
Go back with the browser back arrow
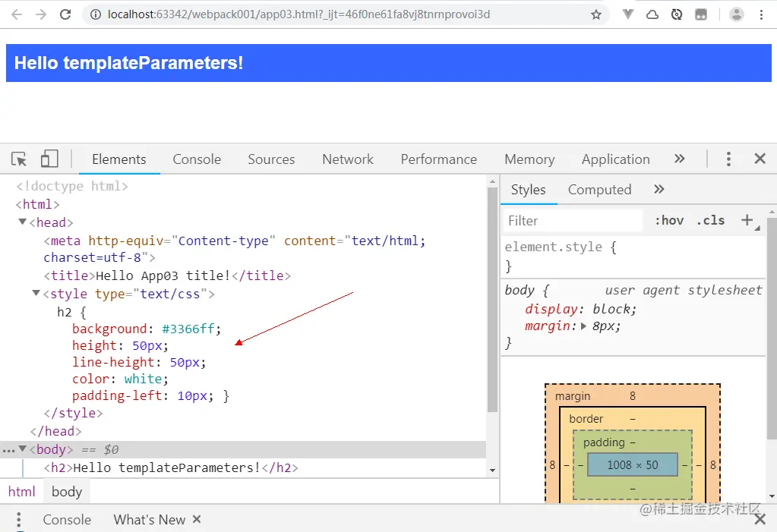coord(17,14)
